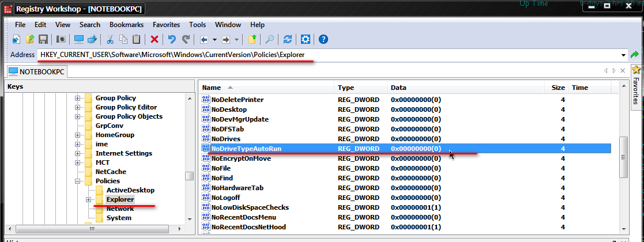The height and width of the screenshot is (242, 644).
Task: Open Options via the gear icon
Action: (305, 39)
